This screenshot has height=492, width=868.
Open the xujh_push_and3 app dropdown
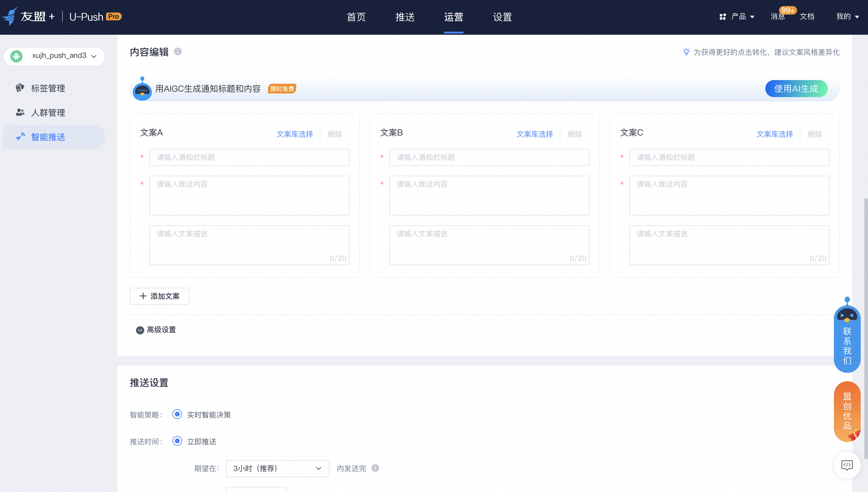pos(54,56)
